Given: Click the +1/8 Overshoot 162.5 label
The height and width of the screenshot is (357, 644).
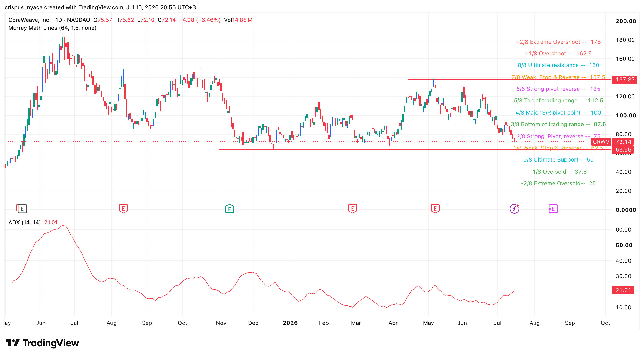Looking at the screenshot, I should click(x=558, y=54).
